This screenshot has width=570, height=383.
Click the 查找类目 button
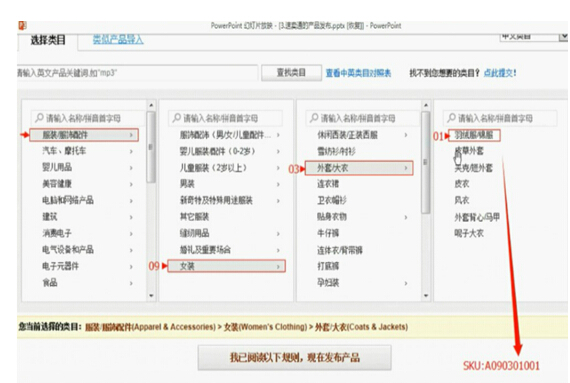coord(291,73)
